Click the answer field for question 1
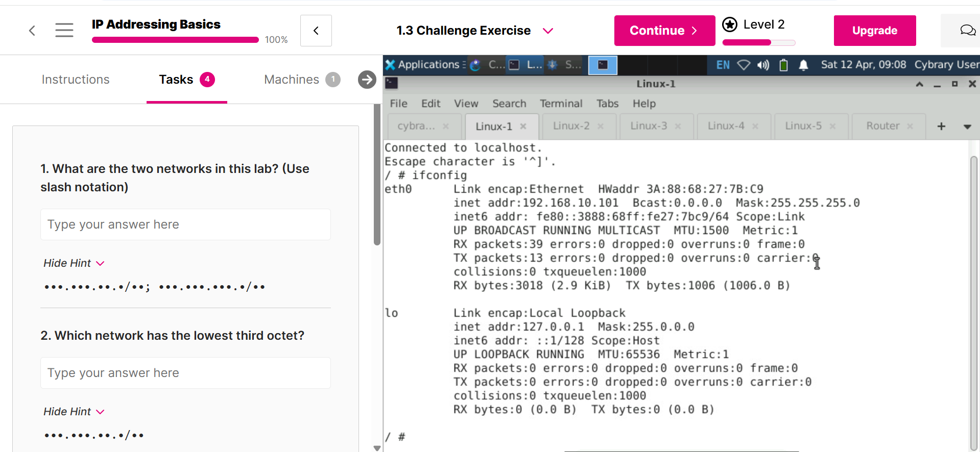The image size is (980, 452). (185, 224)
